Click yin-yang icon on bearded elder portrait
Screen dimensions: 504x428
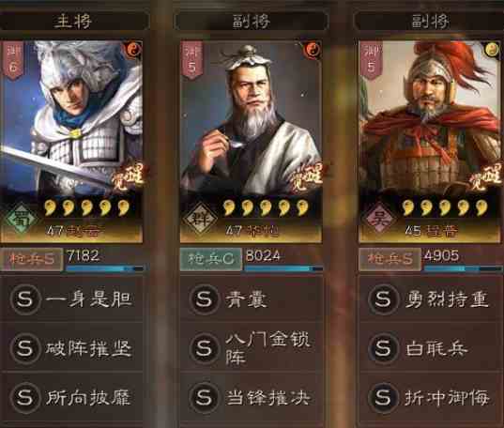[313, 50]
